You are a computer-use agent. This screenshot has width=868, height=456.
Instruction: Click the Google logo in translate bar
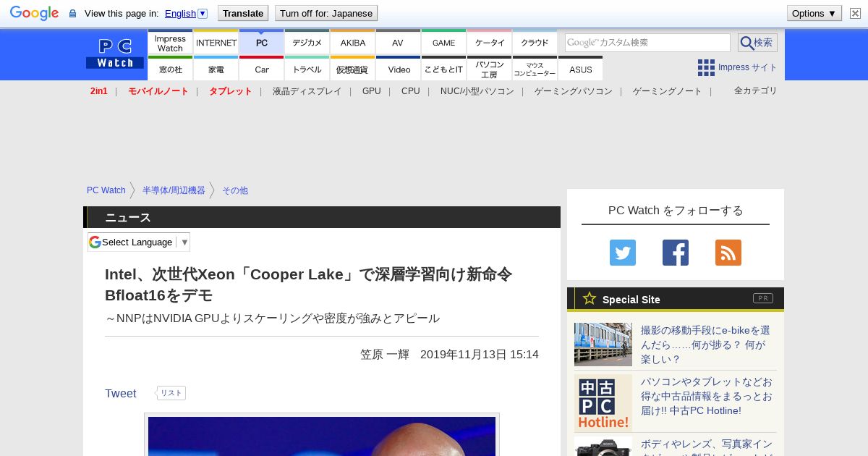point(34,13)
